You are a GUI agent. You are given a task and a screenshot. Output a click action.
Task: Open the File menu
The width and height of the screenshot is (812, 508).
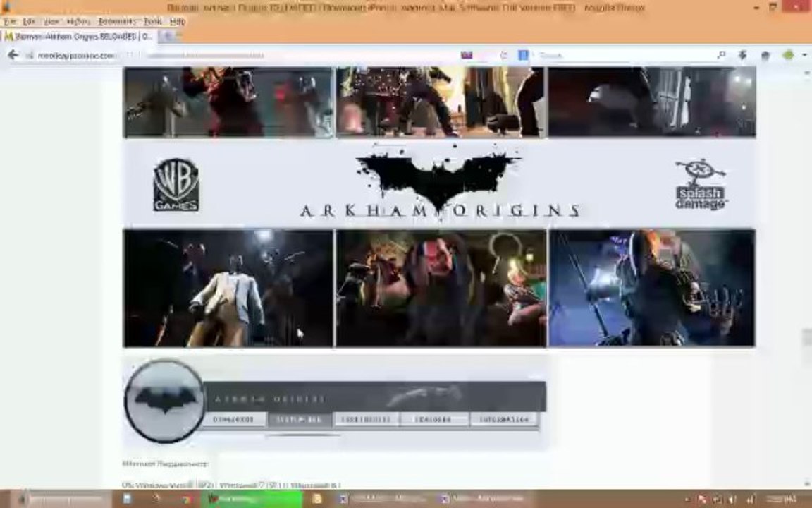coord(10,22)
